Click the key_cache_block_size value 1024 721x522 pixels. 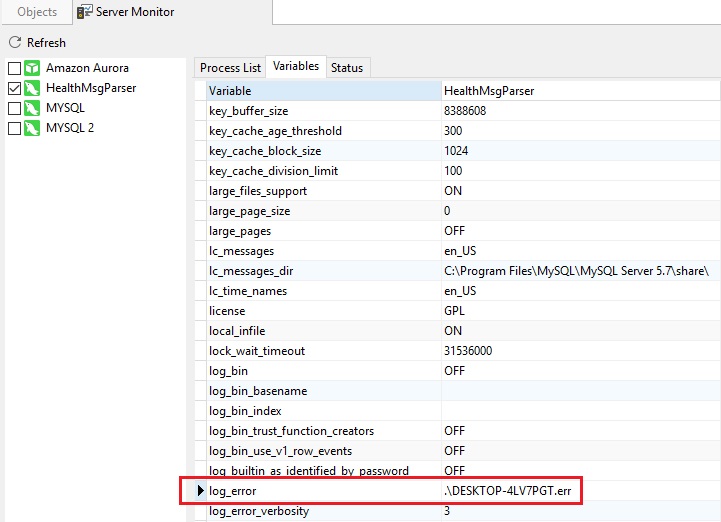(x=456, y=151)
